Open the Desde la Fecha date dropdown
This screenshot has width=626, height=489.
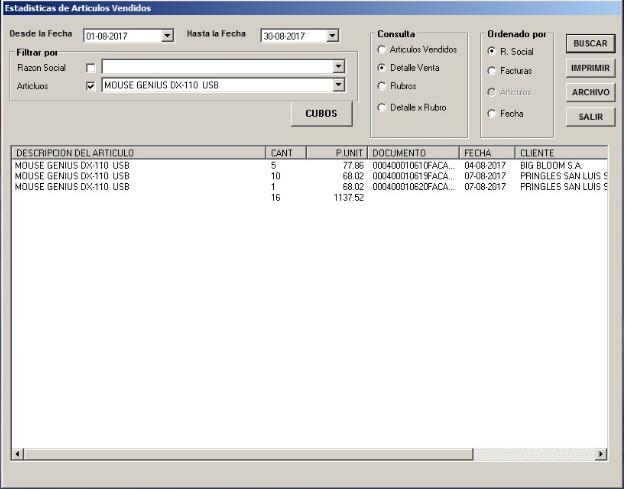[x=167, y=36]
